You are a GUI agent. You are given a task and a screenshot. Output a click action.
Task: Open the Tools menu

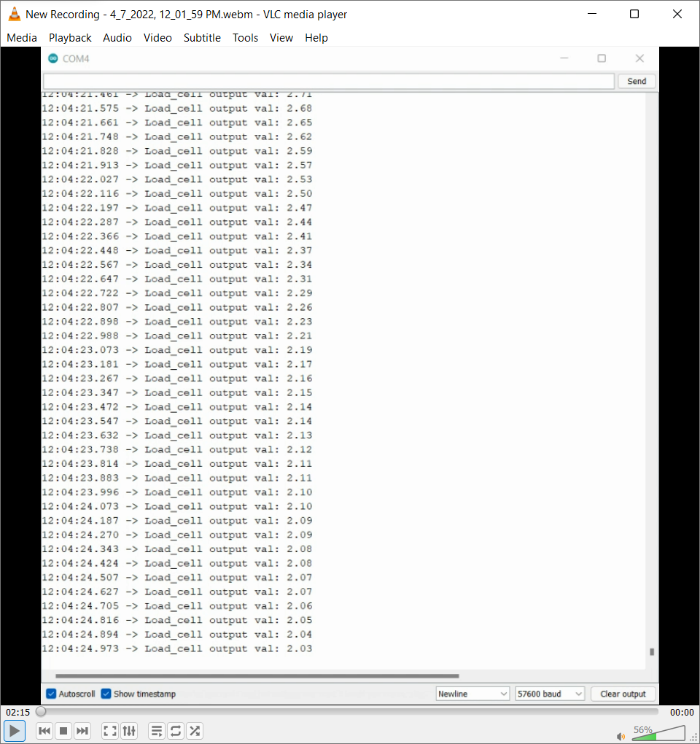[245, 38]
